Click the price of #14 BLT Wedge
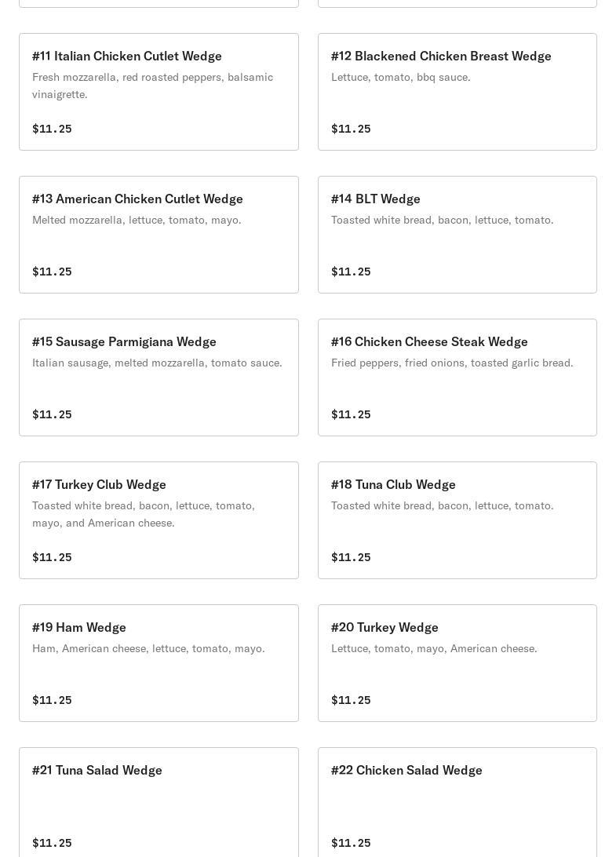616x857 pixels. [x=351, y=272]
